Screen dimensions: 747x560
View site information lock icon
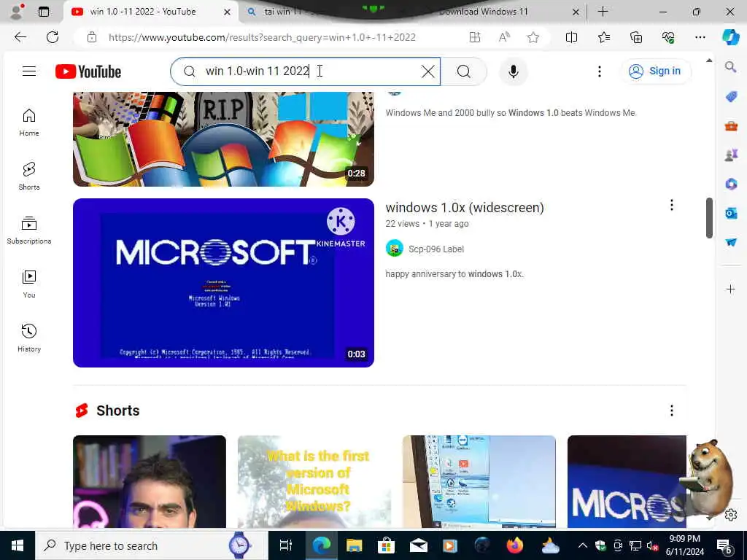[x=92, y=37]
